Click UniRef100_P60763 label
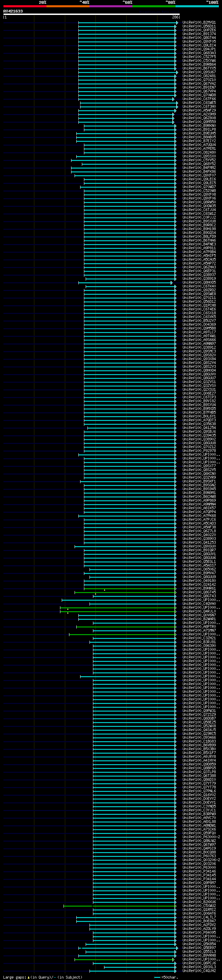The height and width of the screenshot is (980, 222). (199, 856)
